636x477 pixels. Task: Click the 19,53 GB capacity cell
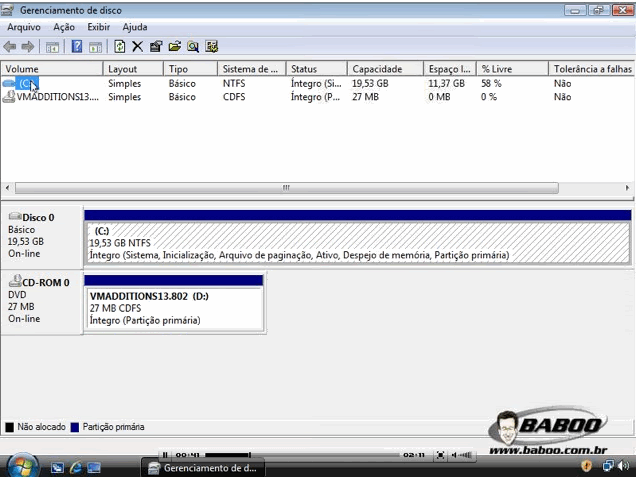[x=370, y=84]
